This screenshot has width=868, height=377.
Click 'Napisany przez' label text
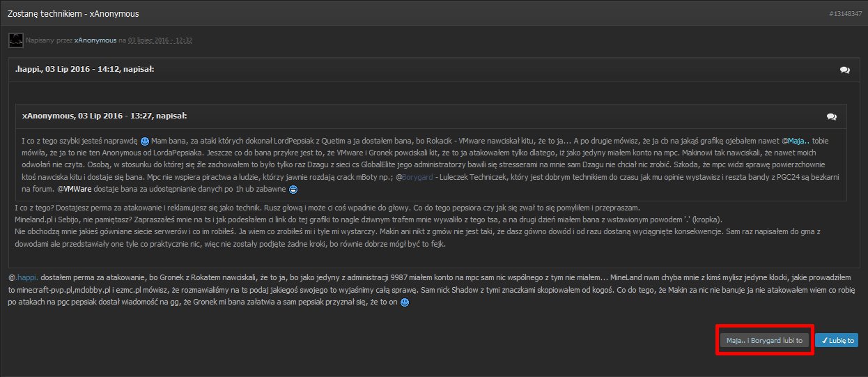(x=49, y=40)
